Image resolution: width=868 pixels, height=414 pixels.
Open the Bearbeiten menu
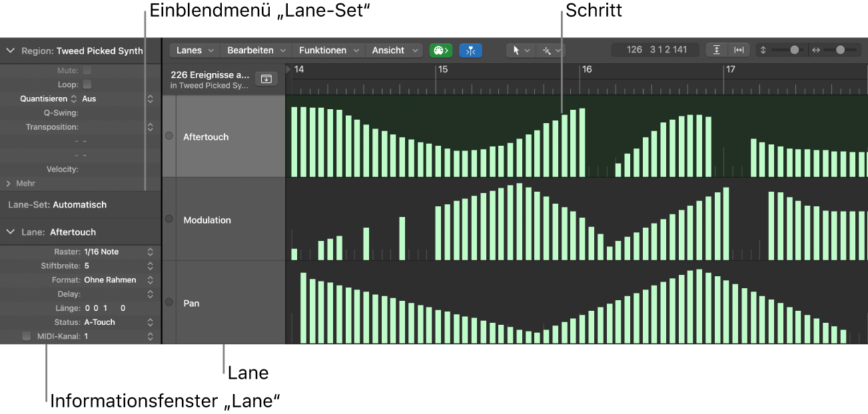pos(256,51)
